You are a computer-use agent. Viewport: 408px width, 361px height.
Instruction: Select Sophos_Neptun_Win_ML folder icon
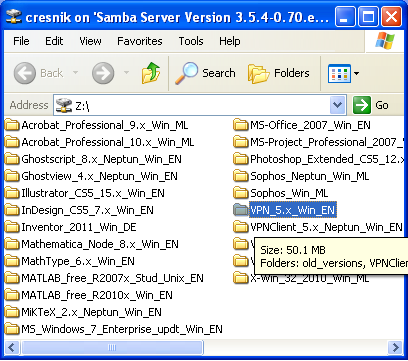pos(241,176)
